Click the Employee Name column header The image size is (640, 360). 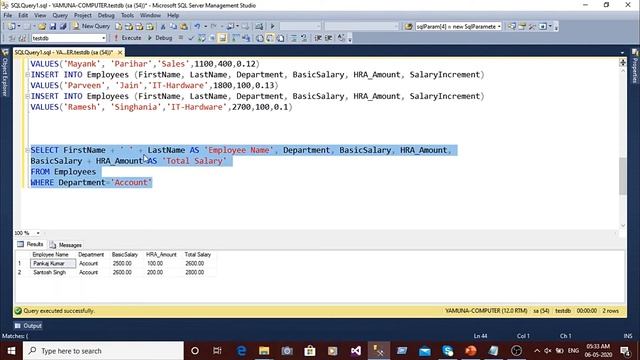51,255
